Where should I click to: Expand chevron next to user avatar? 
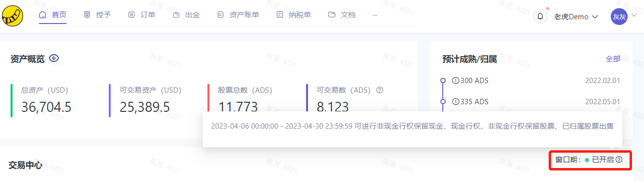pyautogui.click(x=634, y=15)
